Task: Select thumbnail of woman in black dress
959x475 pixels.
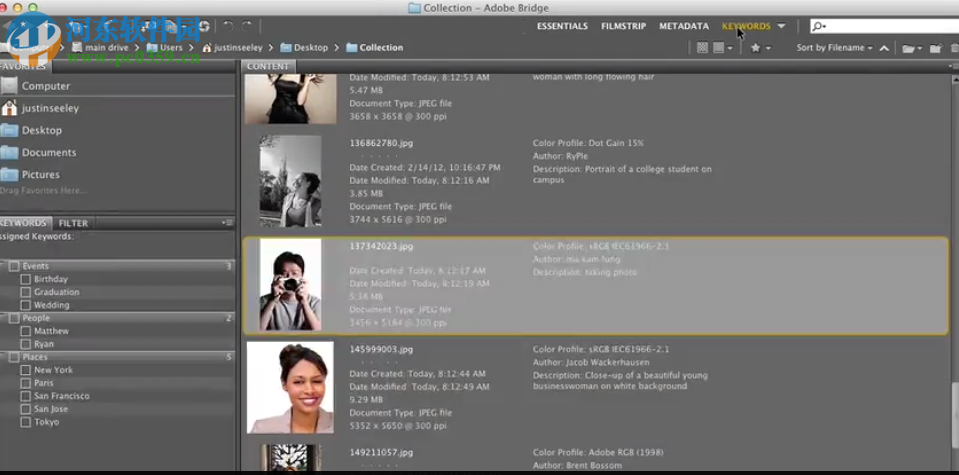Action: pyautogui.click(x=291, y=98)
